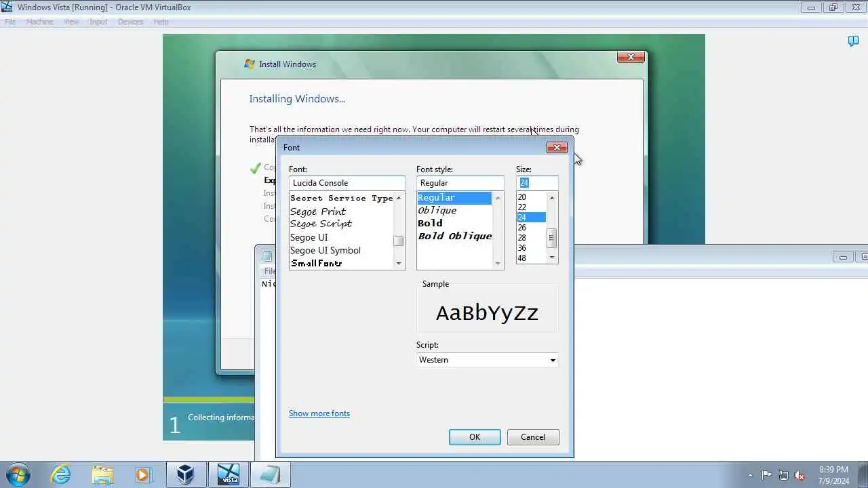Switch to the Vista VM taskbar icon
The height and width of the screenshot is (488, 868).
coord(229,474)
